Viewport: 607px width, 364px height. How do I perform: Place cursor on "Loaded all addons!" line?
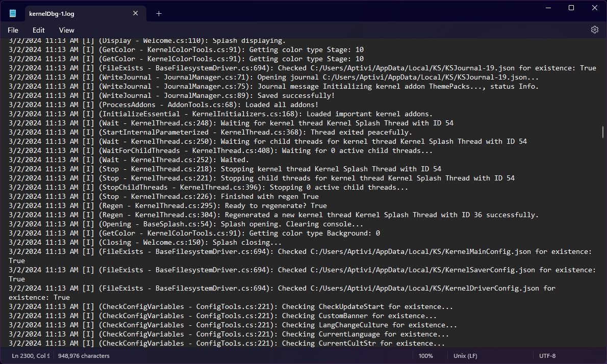click(x=286, y=105)
